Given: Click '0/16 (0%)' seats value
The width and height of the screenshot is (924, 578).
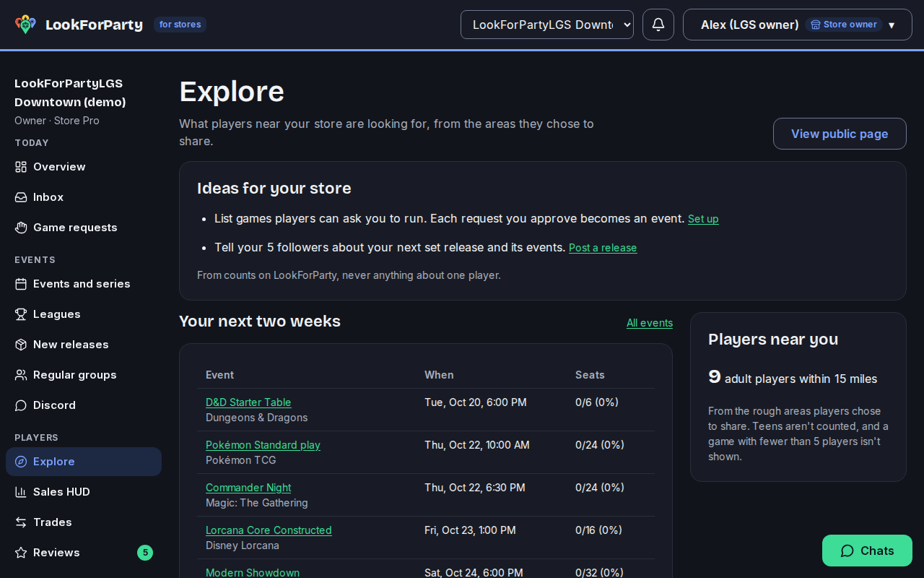Looking at the screenshot, I should pos(598,530).
